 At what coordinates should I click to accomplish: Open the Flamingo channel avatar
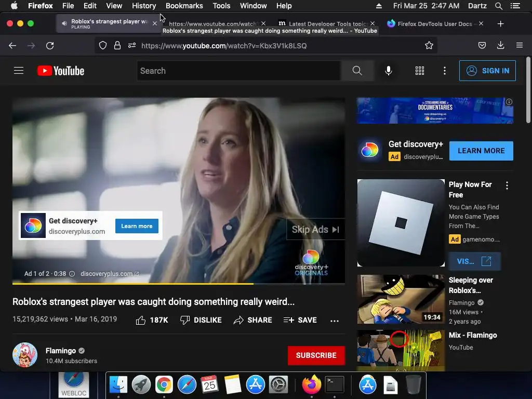tap(25, 355)
